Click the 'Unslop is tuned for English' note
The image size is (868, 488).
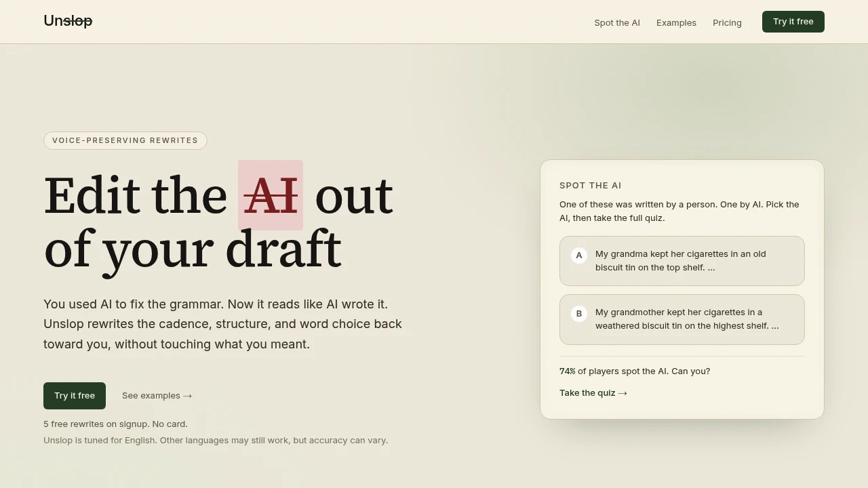pyautogui.click(x=216, y=441)
